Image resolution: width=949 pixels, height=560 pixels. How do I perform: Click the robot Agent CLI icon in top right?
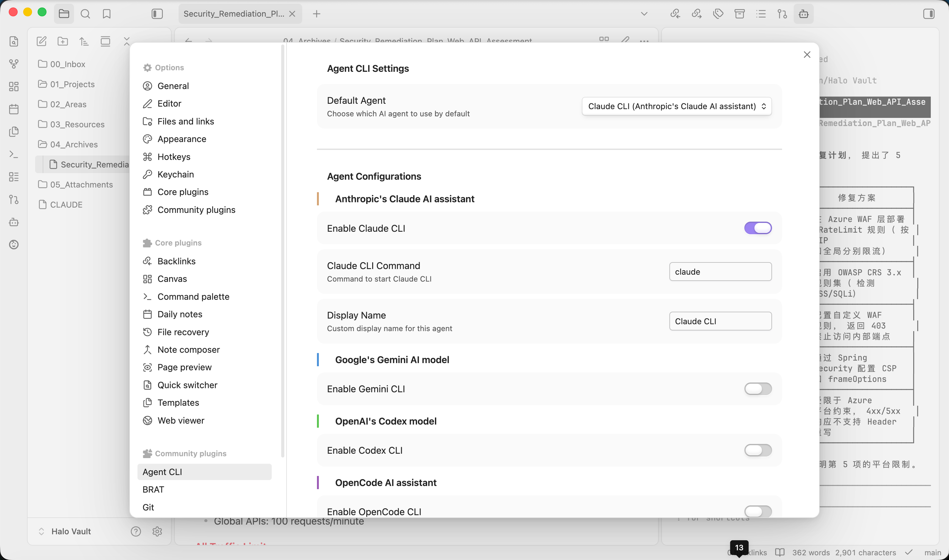click(x=803, y=14)
